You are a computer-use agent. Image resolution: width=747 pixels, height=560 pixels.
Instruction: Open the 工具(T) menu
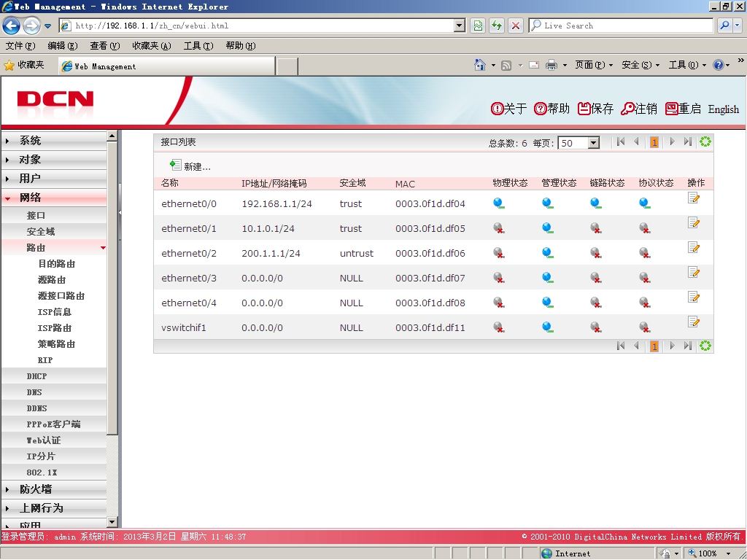pyautogui.click(x=198, y=46)
